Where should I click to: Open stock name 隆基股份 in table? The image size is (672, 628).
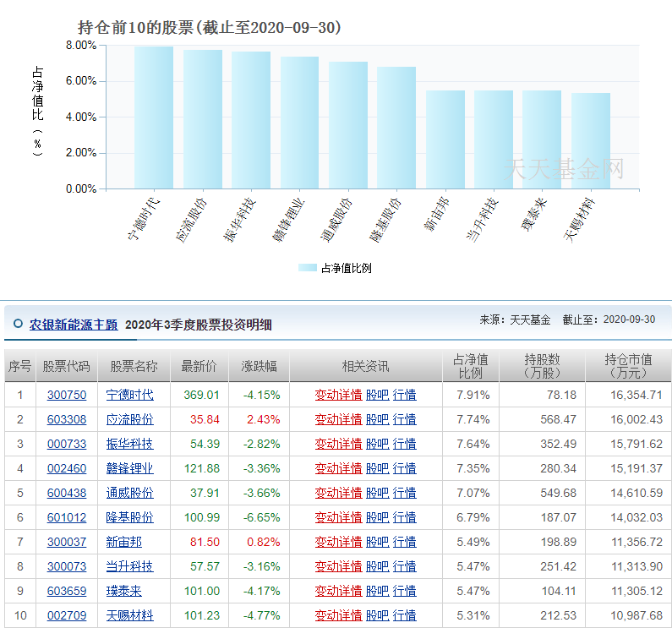click(x=130, y=517)
